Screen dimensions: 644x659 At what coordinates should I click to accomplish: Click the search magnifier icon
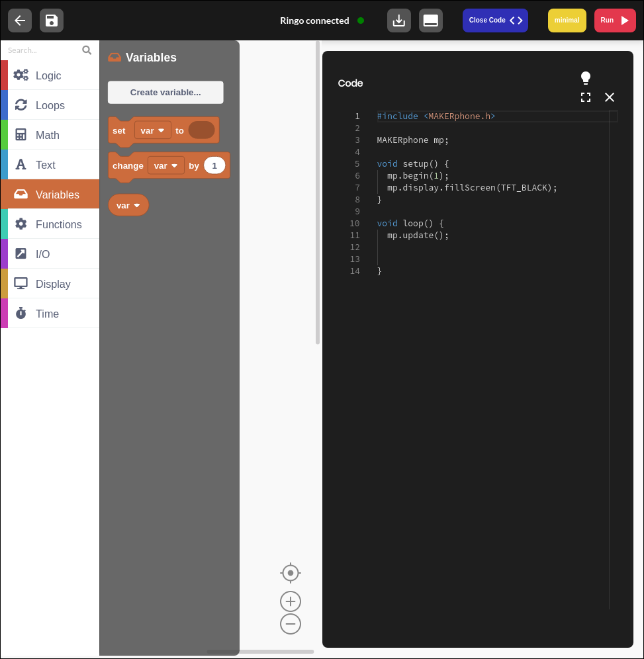coord(87,50)
